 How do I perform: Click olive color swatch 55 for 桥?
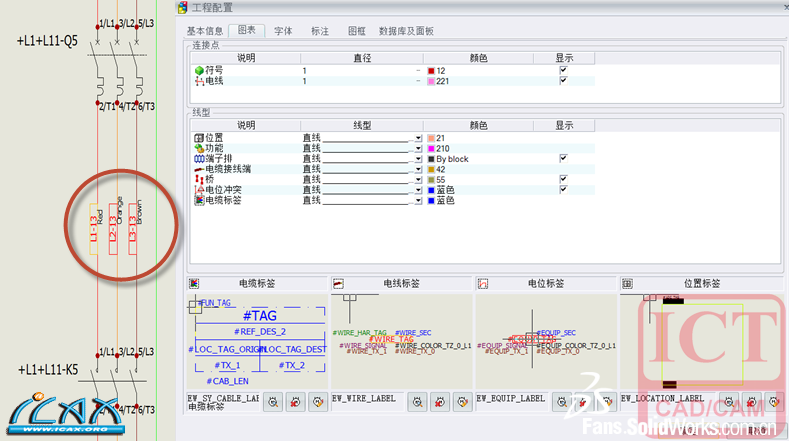point(431,180)
